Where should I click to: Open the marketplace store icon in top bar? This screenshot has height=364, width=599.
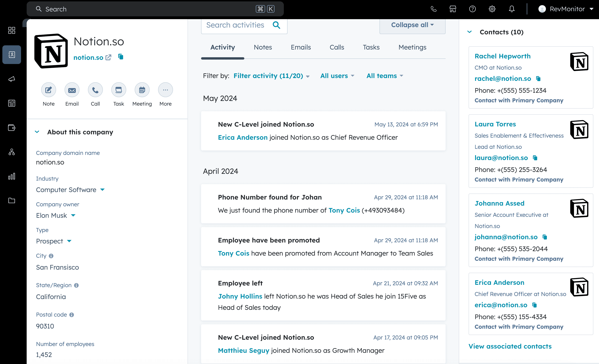click(x=453, y=9)
